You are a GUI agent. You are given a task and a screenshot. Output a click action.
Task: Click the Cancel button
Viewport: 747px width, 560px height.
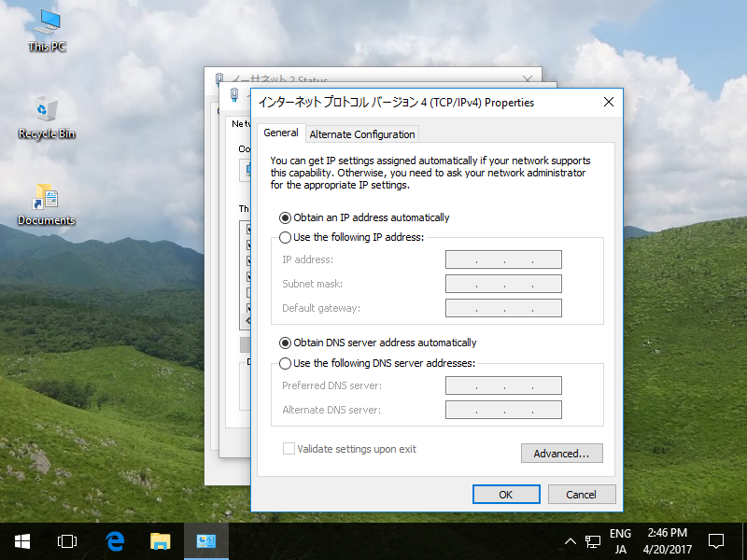[x=581, y=495]
